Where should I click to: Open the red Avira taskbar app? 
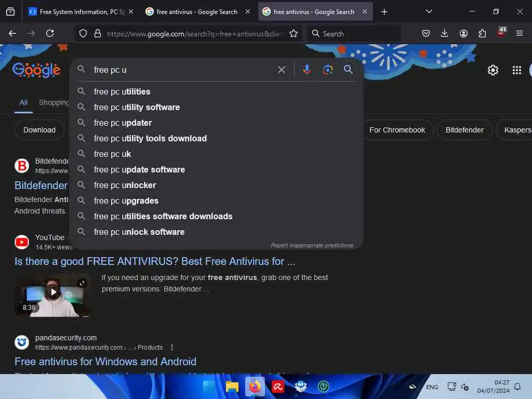pos(278,387)
